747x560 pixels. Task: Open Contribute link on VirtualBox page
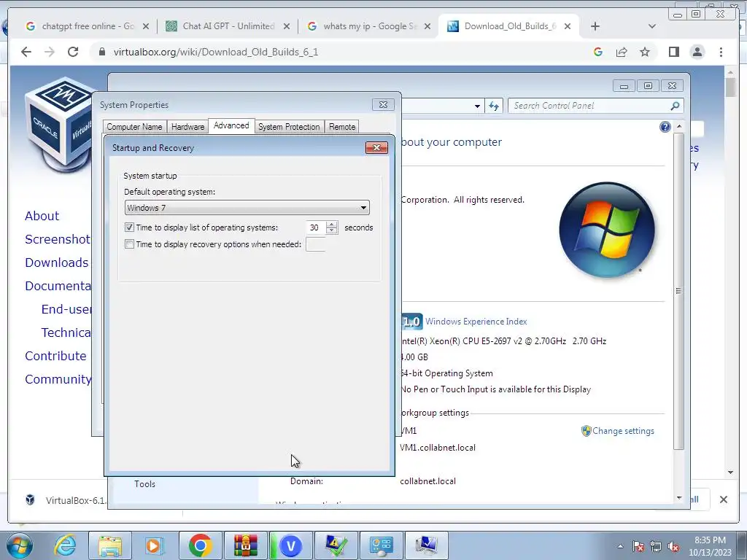[55, 356]
